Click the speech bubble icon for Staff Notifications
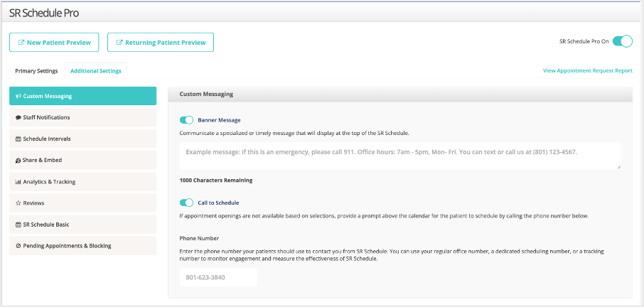The image size is (644, 307). coord(18,118)
